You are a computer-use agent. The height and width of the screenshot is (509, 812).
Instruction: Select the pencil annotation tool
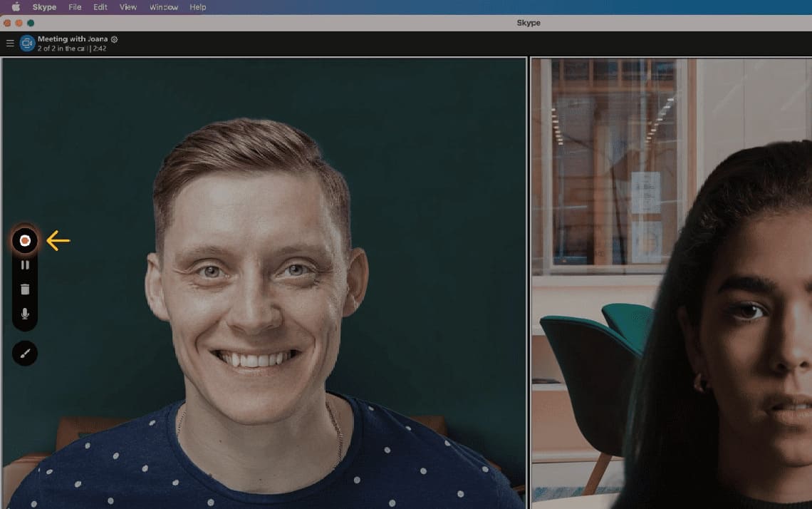(x=24, y=354)
